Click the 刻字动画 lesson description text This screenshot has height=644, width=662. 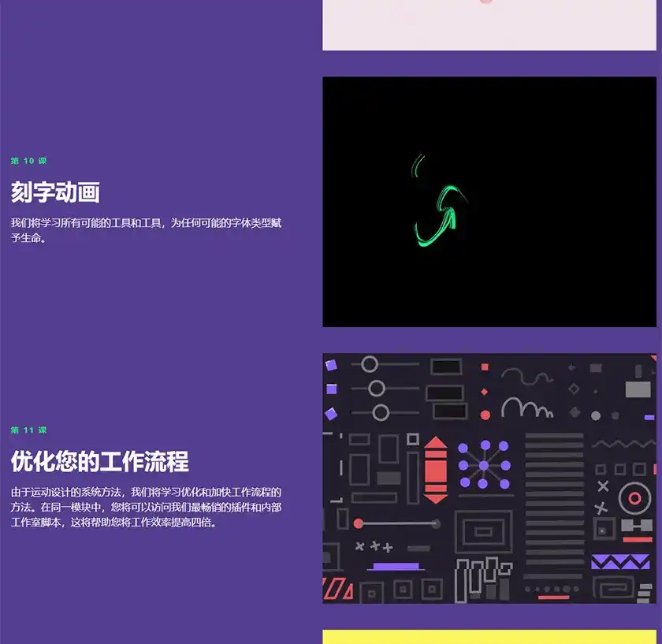(142, 230)
